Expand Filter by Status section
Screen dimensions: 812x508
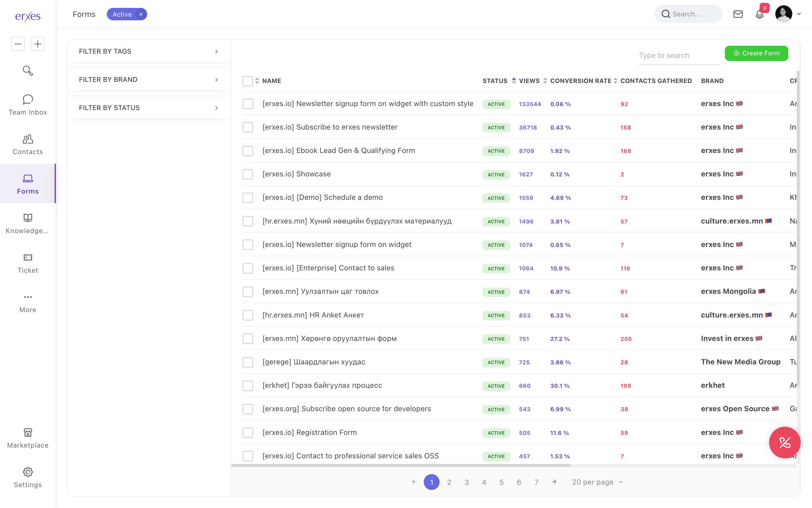click(x=149, y=108)
